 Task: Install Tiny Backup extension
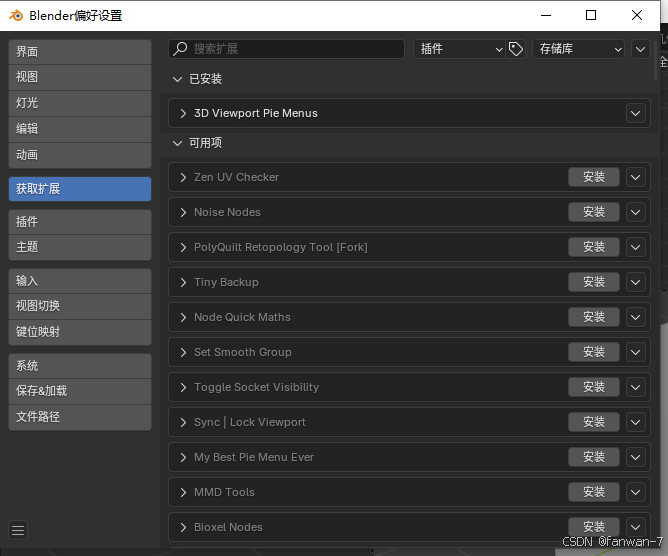pos(594,282)
